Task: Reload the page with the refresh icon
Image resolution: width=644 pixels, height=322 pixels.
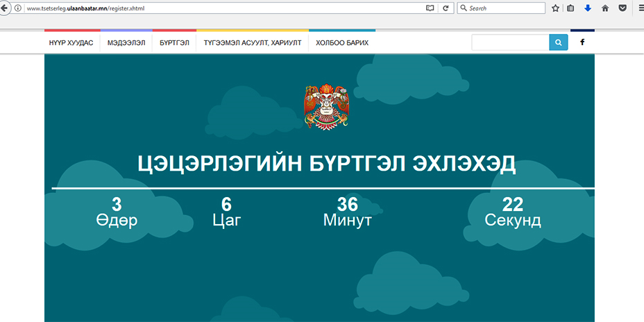Action: [446, 8]
